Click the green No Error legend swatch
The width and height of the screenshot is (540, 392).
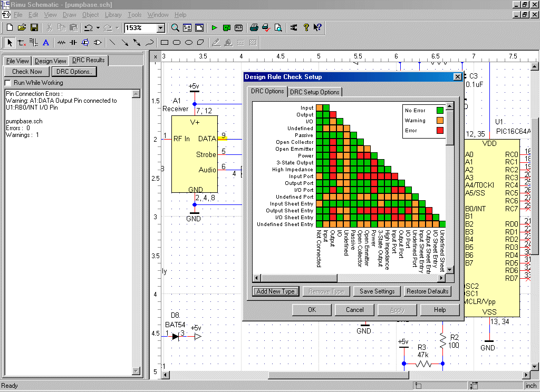point(440,111)
